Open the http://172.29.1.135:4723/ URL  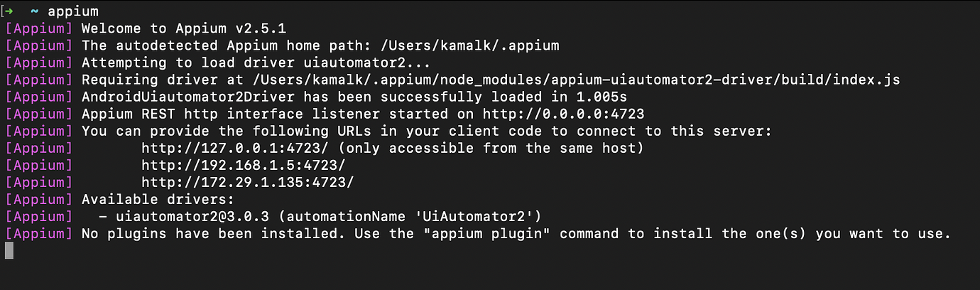(x=248, y=182)
